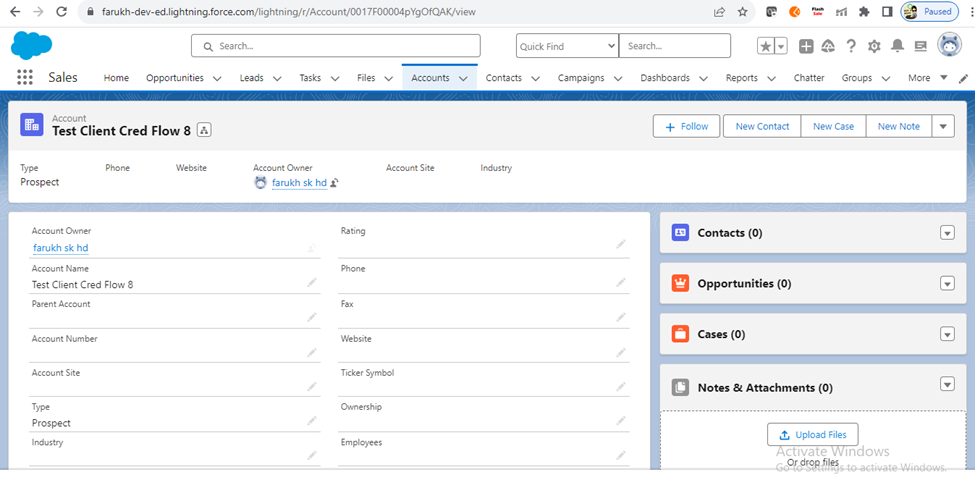
Task: Expand the favorites list dropdown arrow
Action: click(781, 46)
